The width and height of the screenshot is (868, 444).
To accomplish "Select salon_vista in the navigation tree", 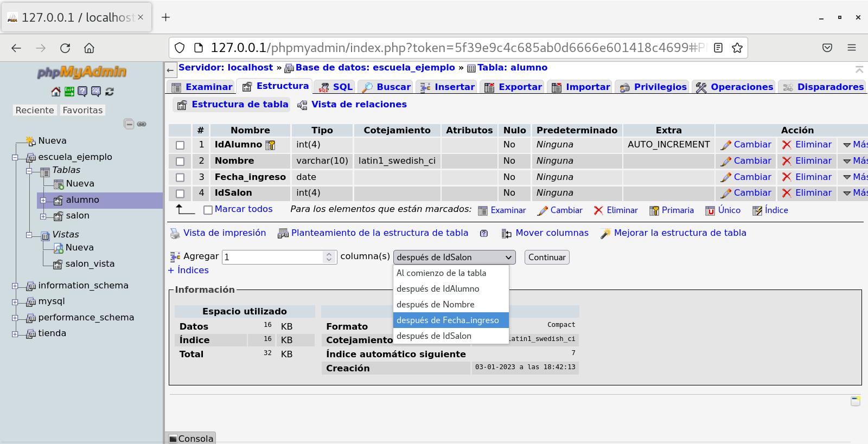I will (x=90, y=264).
